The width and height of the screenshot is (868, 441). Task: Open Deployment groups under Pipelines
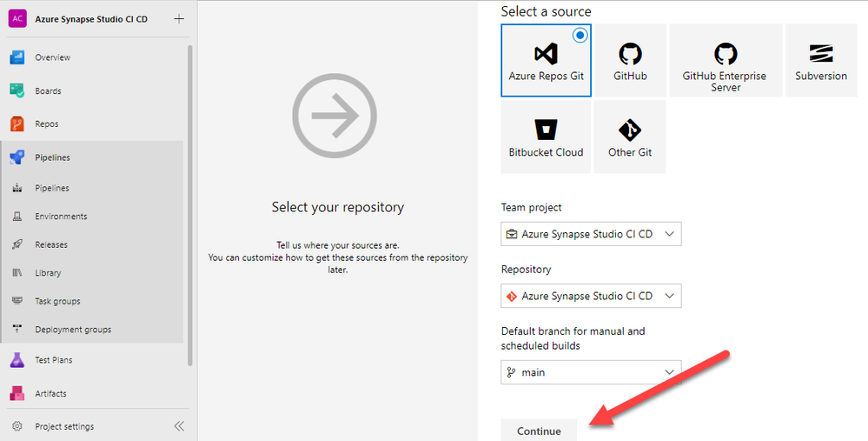click(73, 330)
